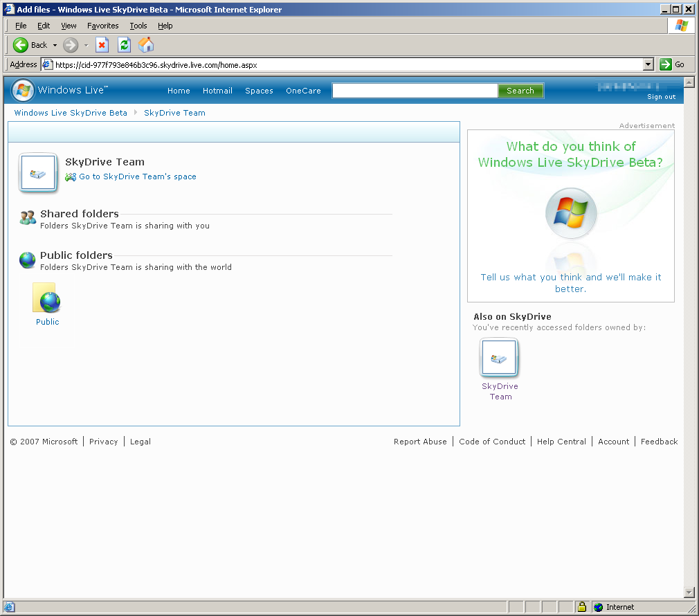Go to Home in Windows Live header

(179, 91)
